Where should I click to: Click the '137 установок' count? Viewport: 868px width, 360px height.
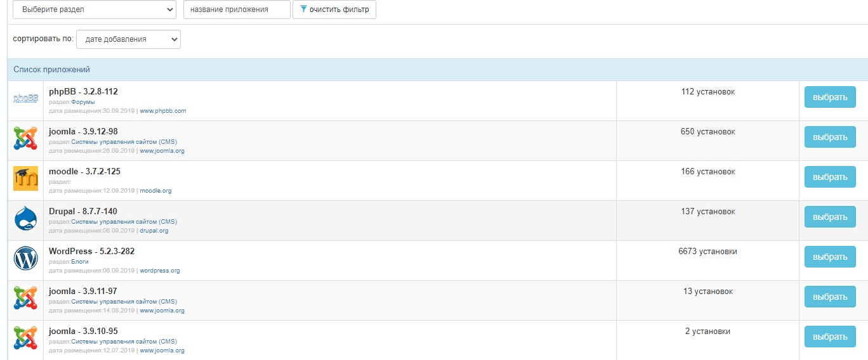click(x=708, y=212)
